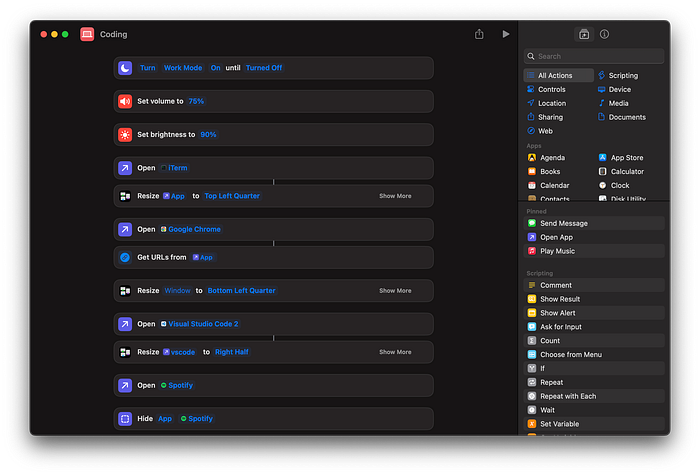
Task: Select the All Actions category
Action: click(x=558, y=75)
